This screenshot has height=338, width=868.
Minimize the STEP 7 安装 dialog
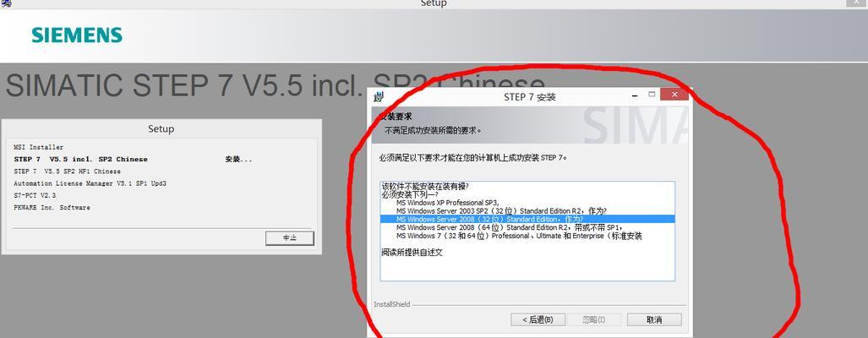(x=635, y=95)
